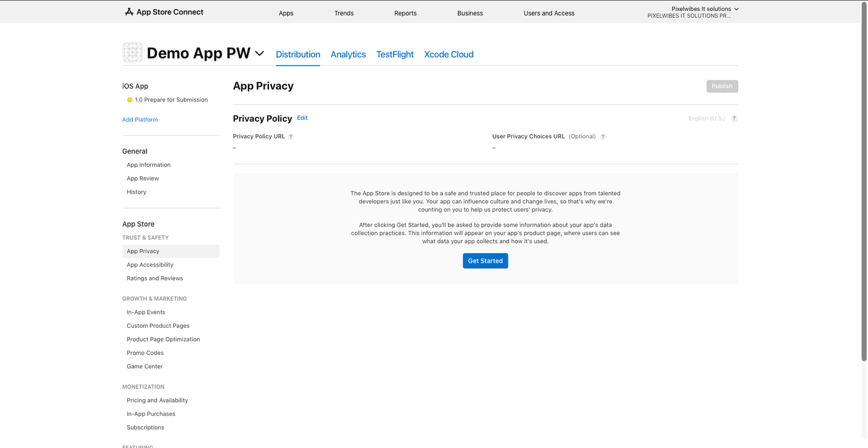Open help for Privacy Policy URL
This screenshot has width=868, height=448.
(x=291, y=137)
